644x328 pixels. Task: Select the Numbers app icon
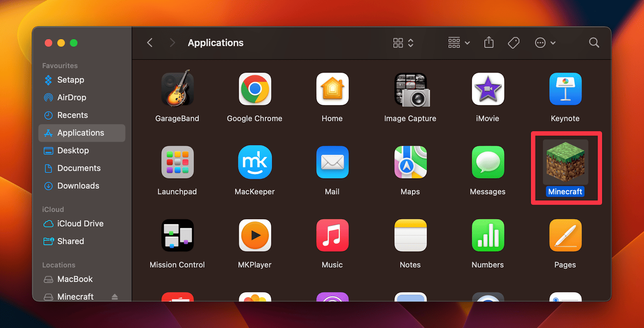click(488, 235)
